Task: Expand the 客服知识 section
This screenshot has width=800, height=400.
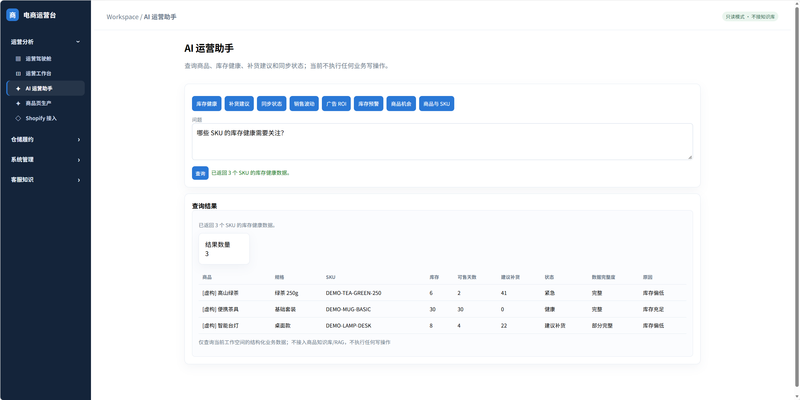Action: pos(45,180)
